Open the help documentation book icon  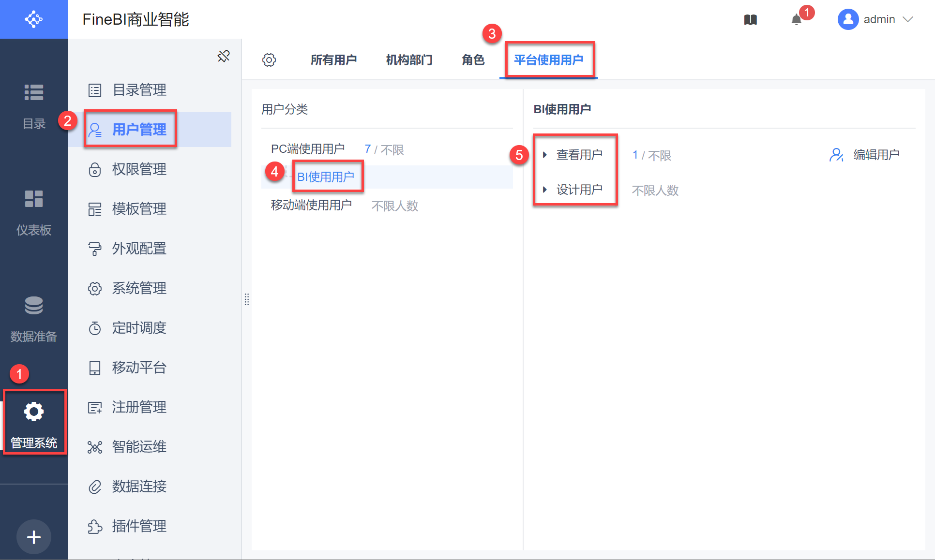point(750,20)
